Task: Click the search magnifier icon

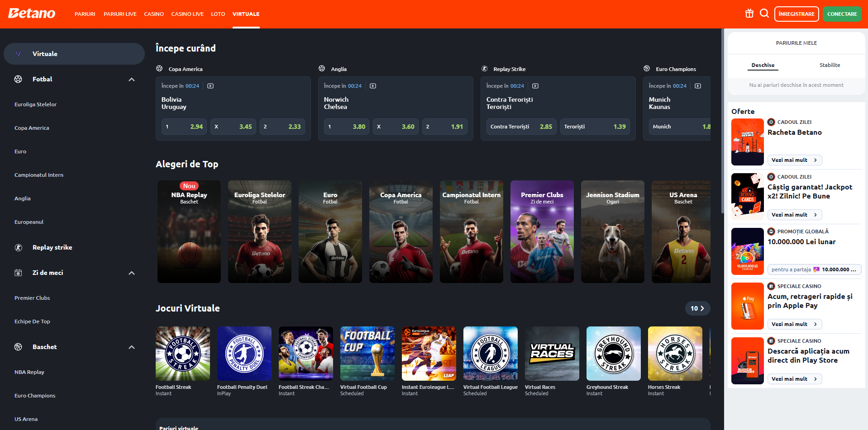Action: tap(764, 14)
